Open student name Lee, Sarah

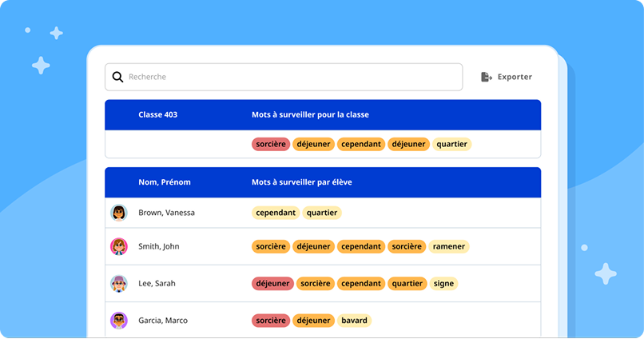[157, 284]
